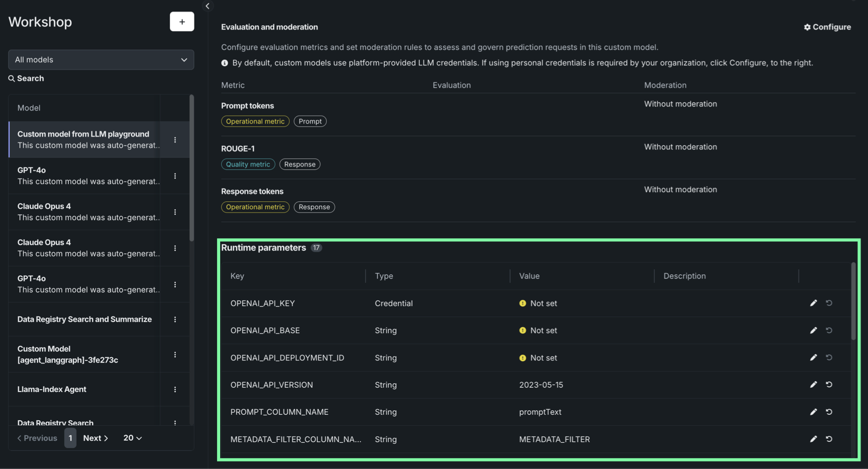Open the three-dot menu for Llama-Index Agent
This screenshot has width=868, height=469.
(x=175, y=390)
